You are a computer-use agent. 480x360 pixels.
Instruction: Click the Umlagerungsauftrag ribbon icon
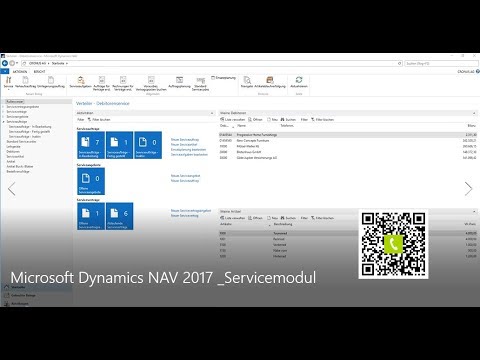coord(51,82)
